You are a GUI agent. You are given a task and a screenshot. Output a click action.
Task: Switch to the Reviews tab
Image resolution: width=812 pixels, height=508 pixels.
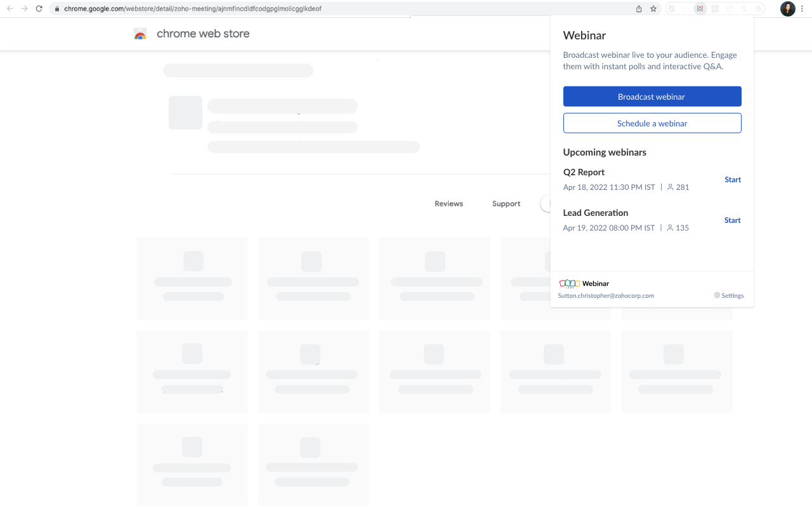tap(449, 203)
